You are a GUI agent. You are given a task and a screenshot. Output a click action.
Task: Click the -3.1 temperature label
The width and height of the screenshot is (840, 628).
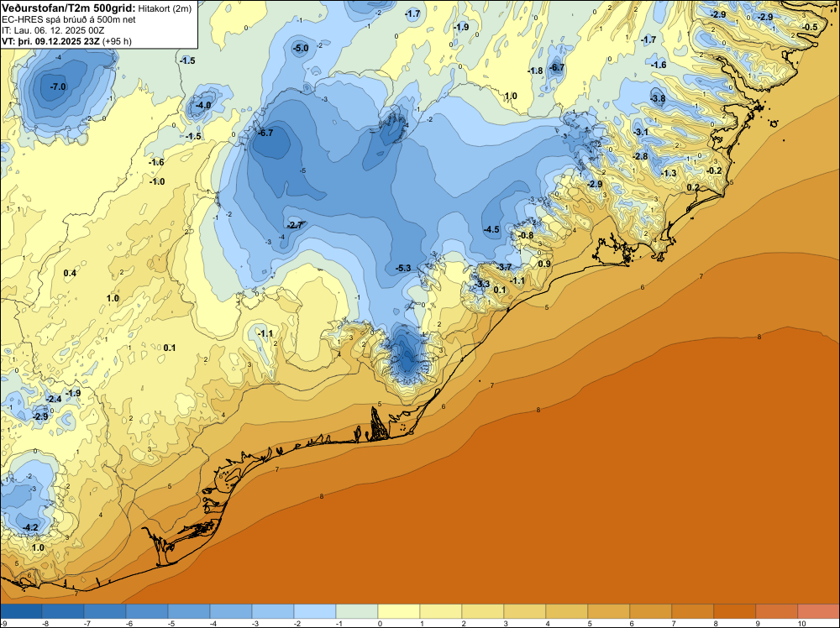[641, 133]
